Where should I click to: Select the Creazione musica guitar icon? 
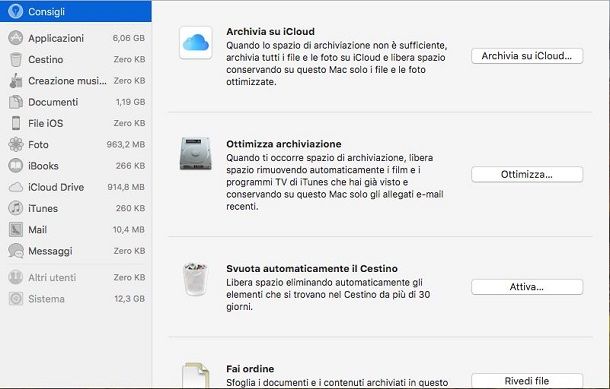pos(16,81)
